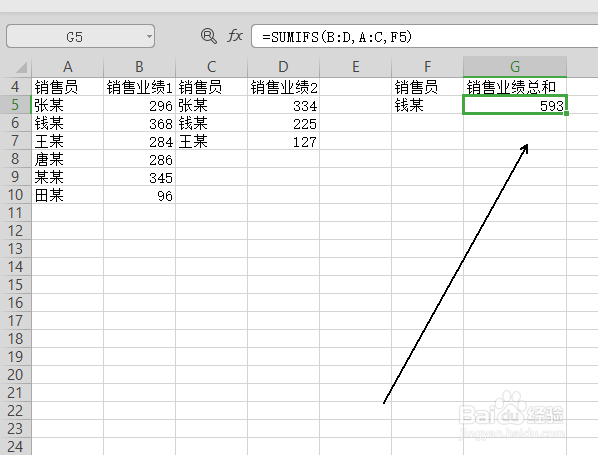The height and width of the screenshot is (455, 598).
Task: Click cell G4 labeled 销售业绩总和
Action: tap(515, 87)
